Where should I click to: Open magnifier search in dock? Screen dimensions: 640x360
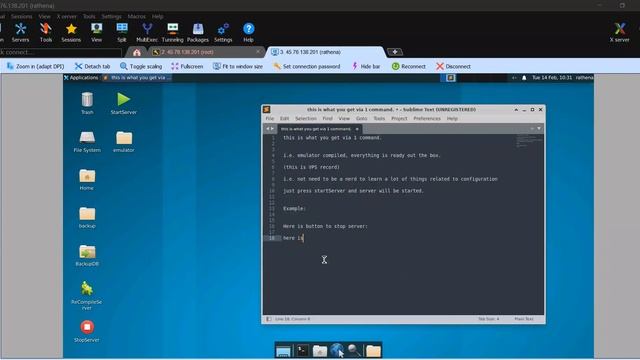[355, 350]
